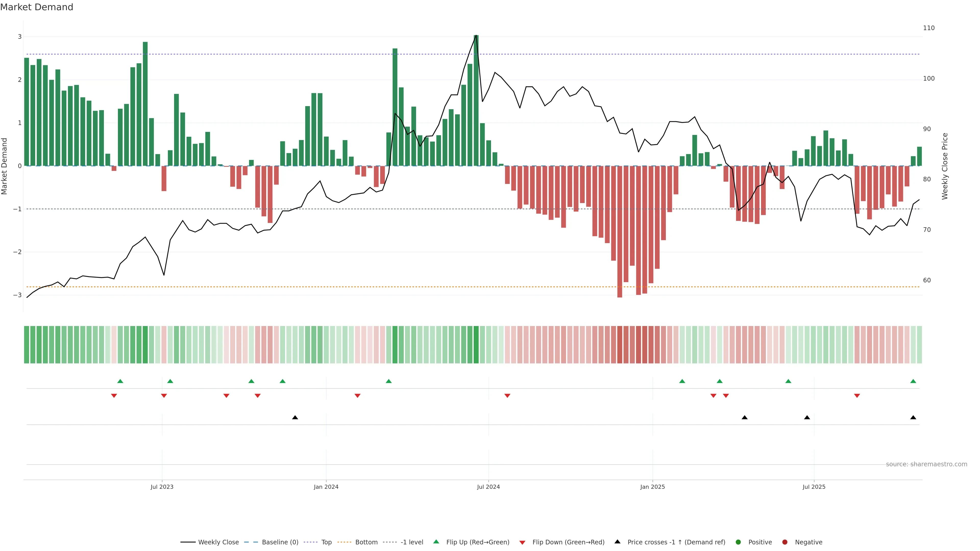980x551 pixels.
Task: Click black Price crosses -1 triangle legend icon
Action: [617, 542]
